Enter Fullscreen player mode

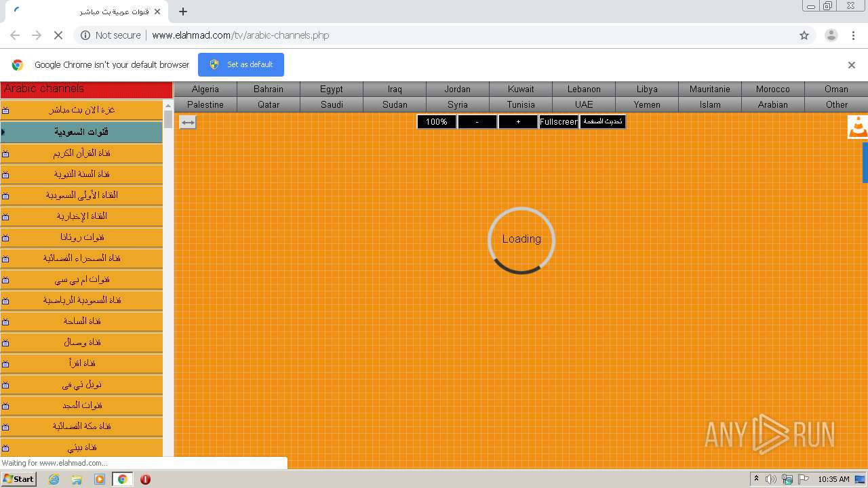point(559,122)
